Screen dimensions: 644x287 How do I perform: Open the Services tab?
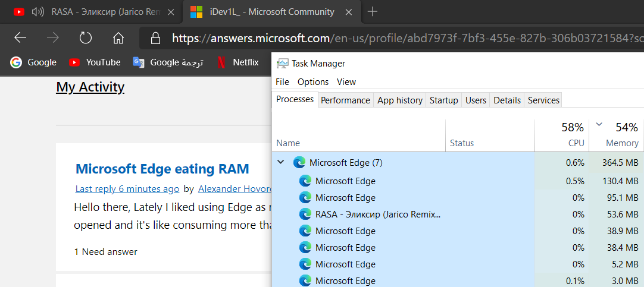[x=543, y=100]
